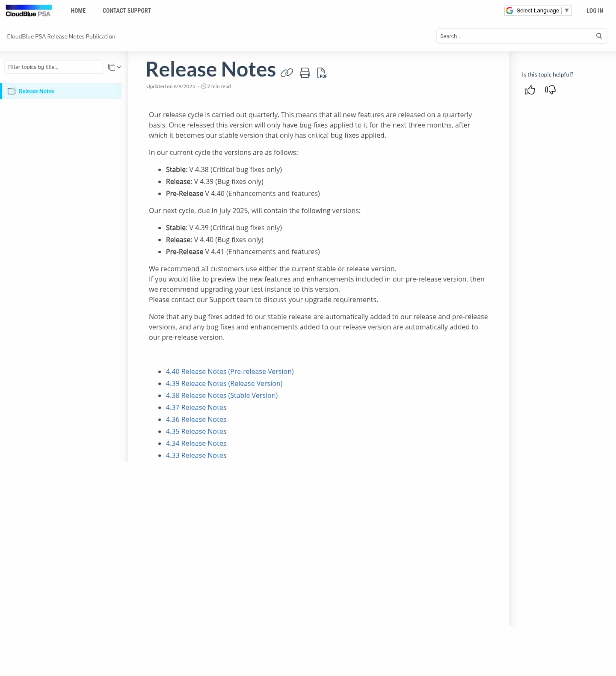
Task: Click the Release Notes page heading
Action: point(211,69)
